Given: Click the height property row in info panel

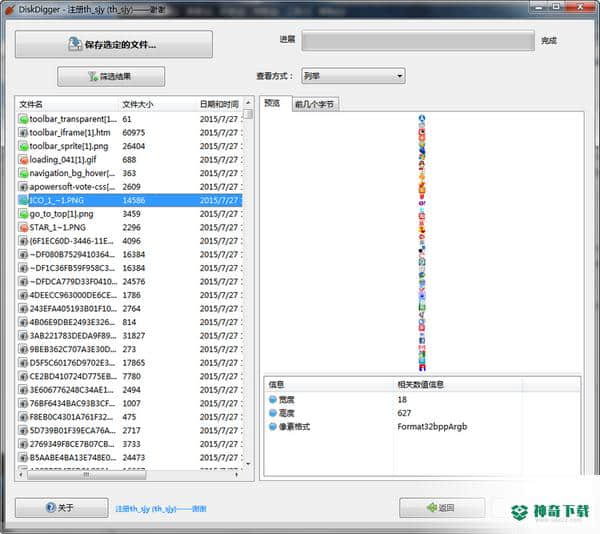Looking at the screenshot, I should click(422, 413).
